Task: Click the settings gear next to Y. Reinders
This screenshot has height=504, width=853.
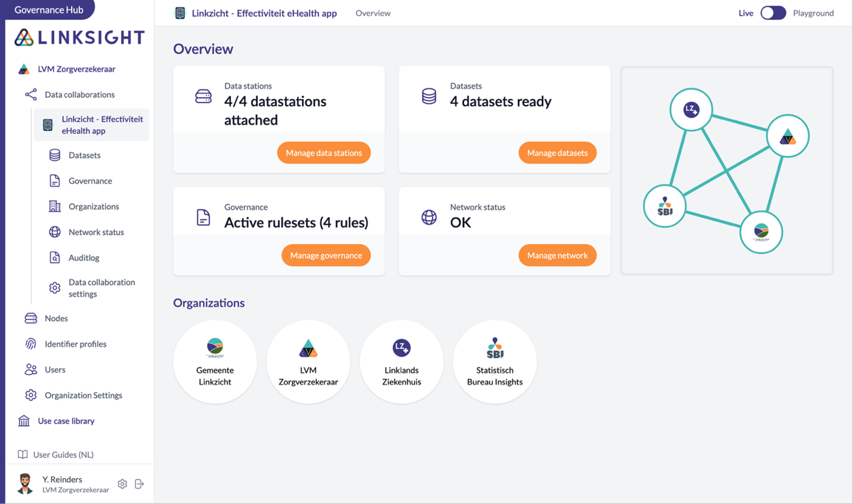Action: [x=122, y=484]
